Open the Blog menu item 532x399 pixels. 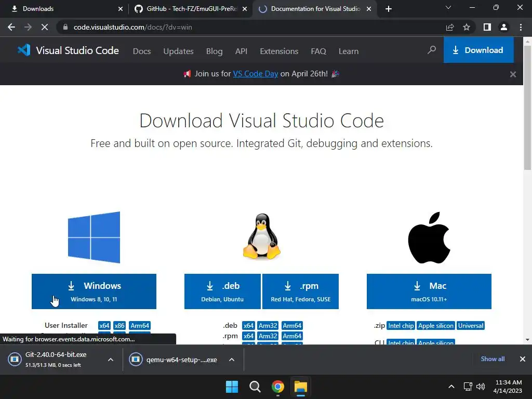(x=215, y=51)
